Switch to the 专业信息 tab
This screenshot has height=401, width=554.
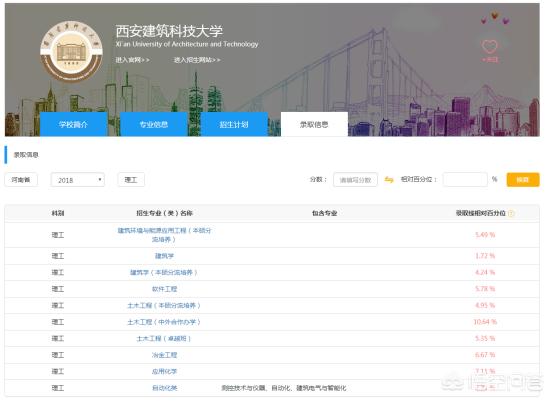(x=154, y=124)
